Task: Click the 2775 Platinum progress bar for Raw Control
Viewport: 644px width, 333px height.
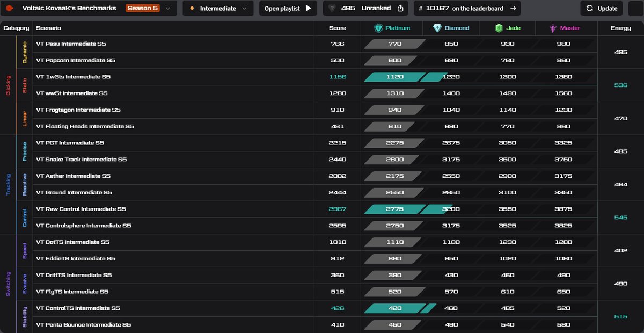Action: (395, 209)
